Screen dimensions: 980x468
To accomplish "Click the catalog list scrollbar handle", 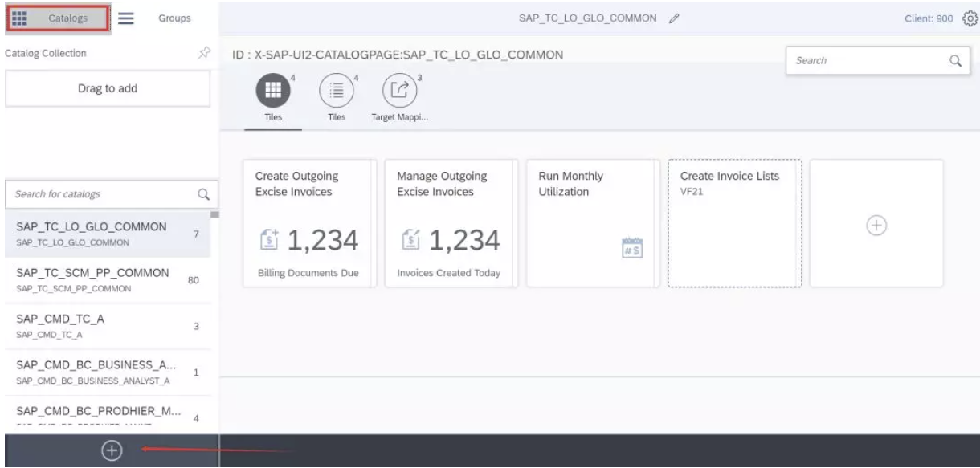I will (x=214, y=215).
